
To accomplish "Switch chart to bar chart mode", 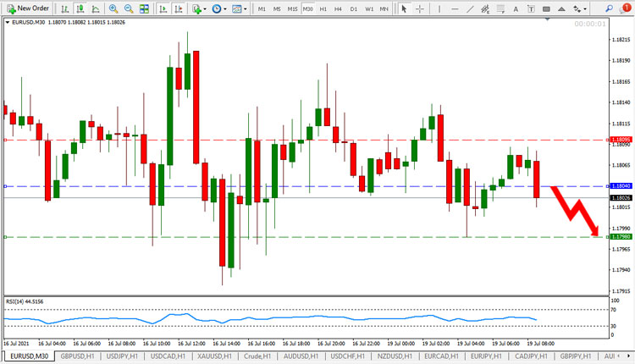I will tap(65, 8).
